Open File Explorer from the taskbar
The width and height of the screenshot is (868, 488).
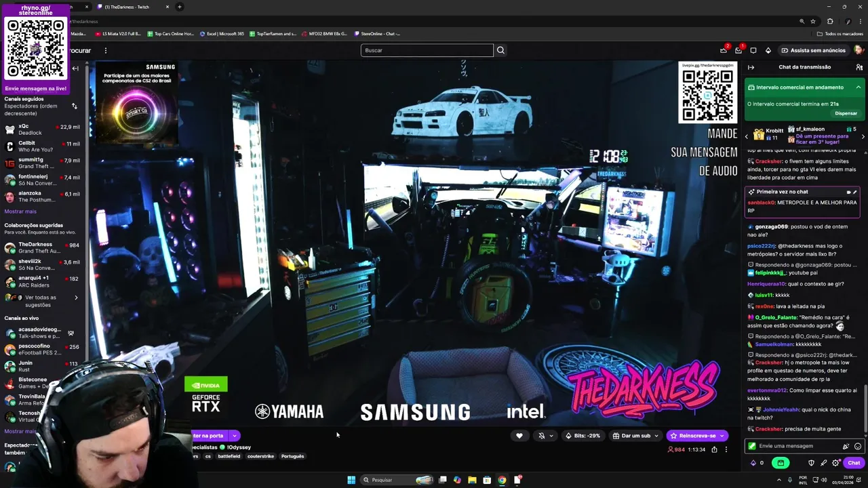pos(472,480)
